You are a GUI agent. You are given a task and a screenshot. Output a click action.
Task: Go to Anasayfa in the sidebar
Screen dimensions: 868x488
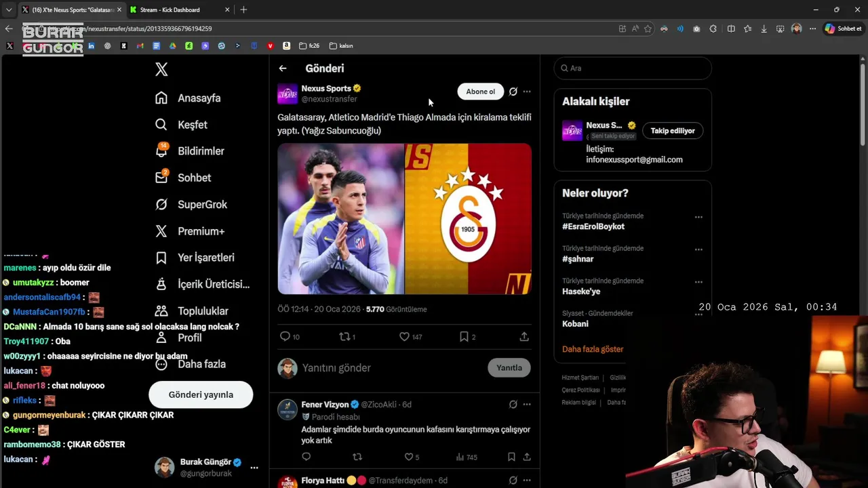[188, 98]
